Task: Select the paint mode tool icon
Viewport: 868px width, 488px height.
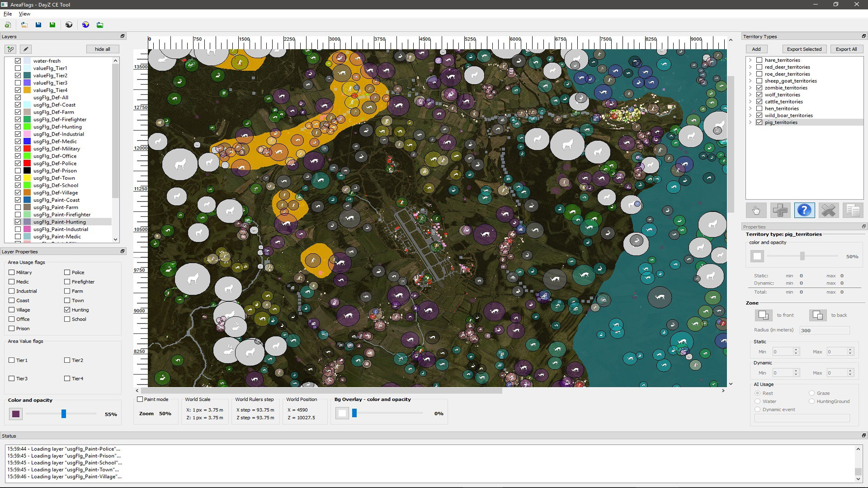Action: click(x=26, y=48)
